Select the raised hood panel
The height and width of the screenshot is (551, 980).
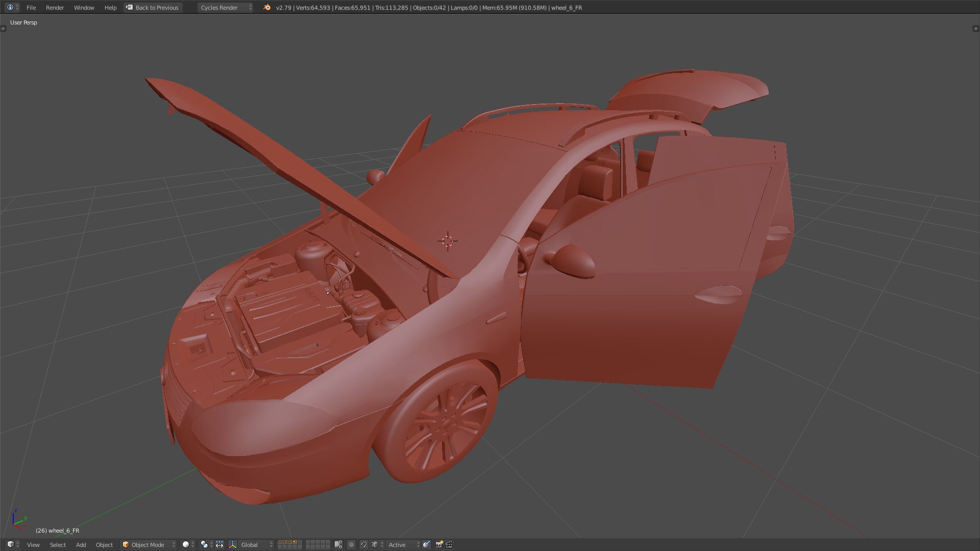pos(286,163)
